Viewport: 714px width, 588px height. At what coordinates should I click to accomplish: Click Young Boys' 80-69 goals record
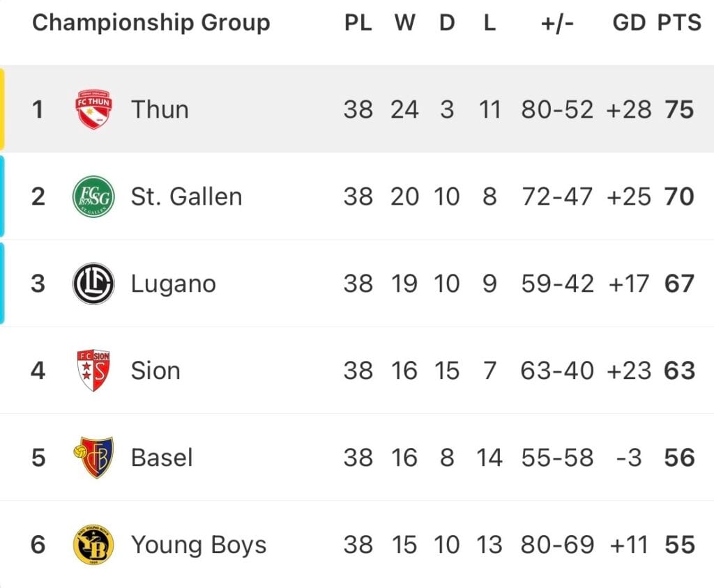(x=557, y=544)
